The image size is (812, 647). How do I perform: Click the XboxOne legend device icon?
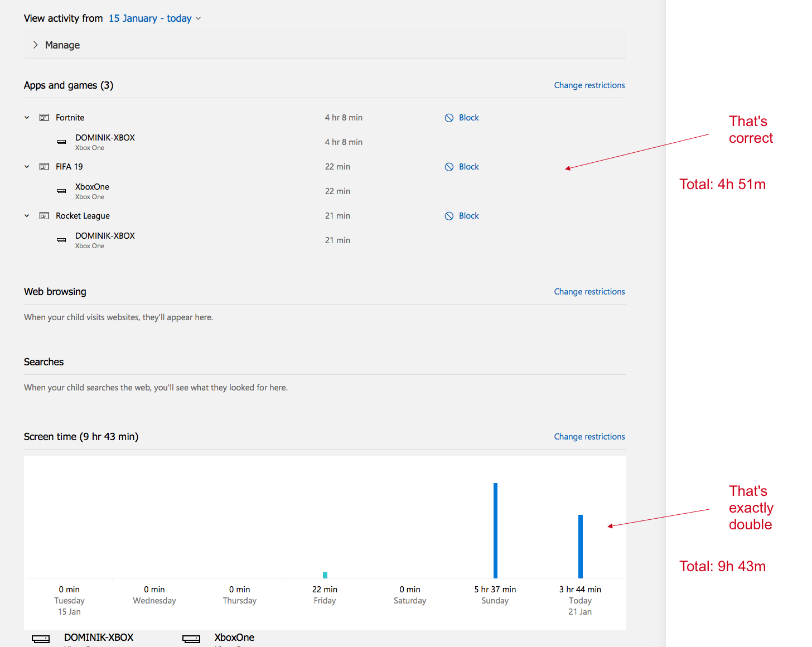pos(191,639)
